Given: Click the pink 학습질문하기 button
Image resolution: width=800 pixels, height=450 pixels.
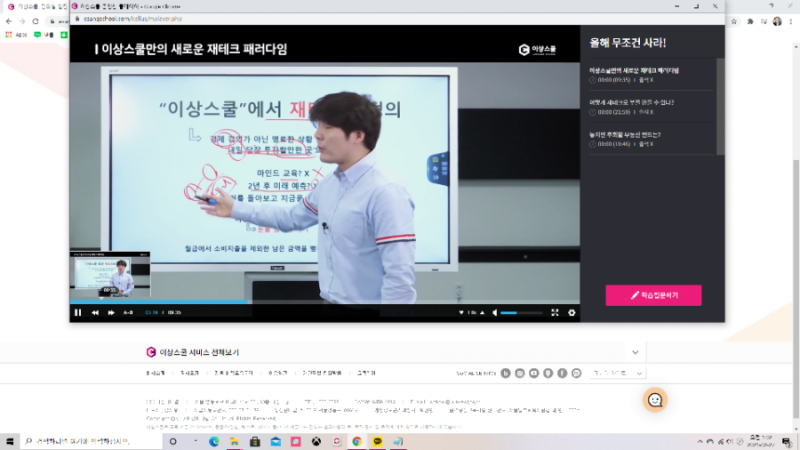Looking at the screenshot, I should point(653,295).
